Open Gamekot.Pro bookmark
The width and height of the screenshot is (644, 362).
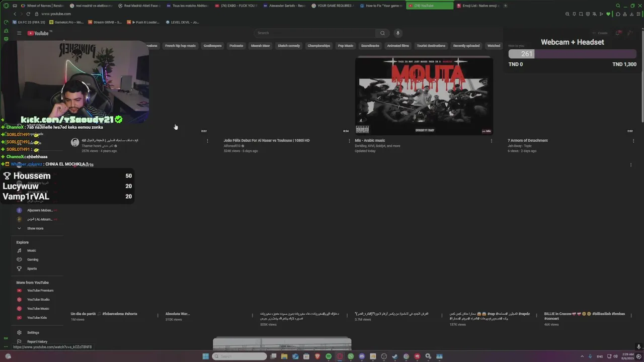(66, 22)
